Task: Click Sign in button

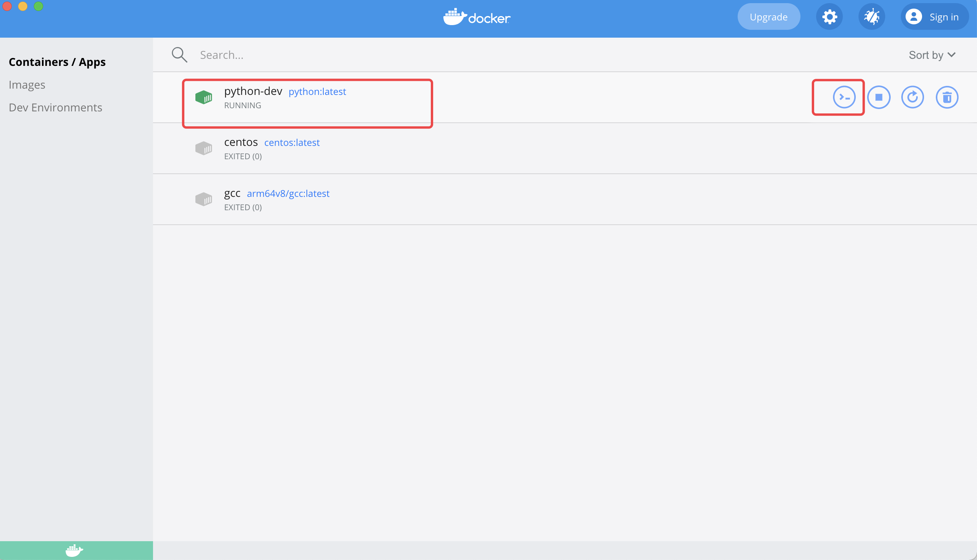Action: pyautogui.click(x=934, y=17)
